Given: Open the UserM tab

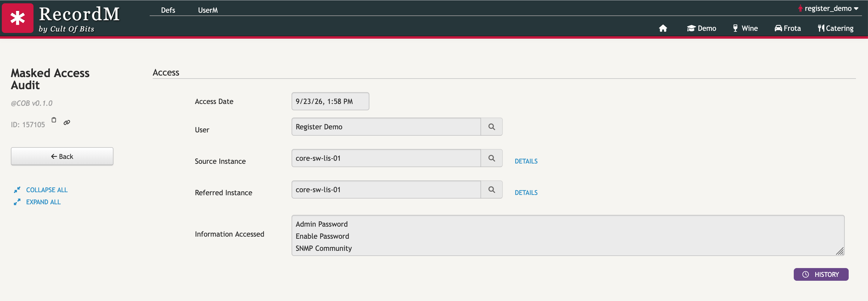Looking at the screenshot, I should pyautogui.click(x=208, y=10).
